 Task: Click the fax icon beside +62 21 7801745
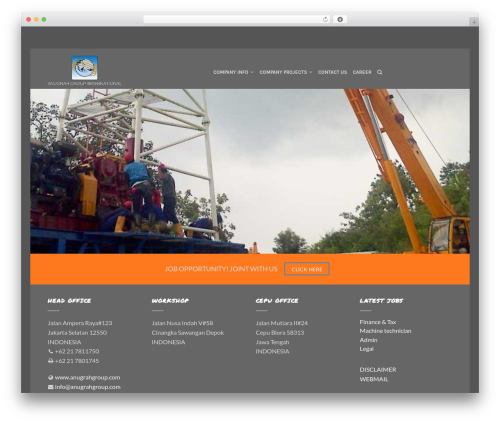click(51, 361)
